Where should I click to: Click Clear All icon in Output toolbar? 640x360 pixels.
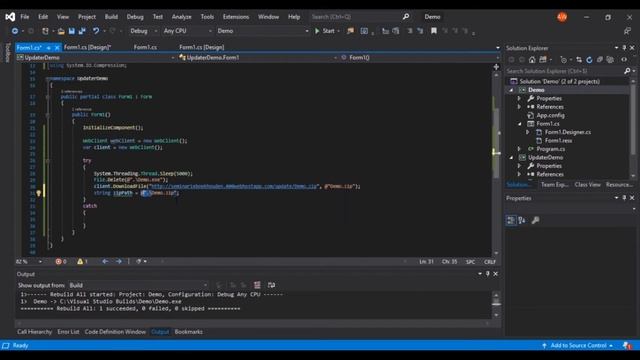pyautogui.click(x=257, y=285)
